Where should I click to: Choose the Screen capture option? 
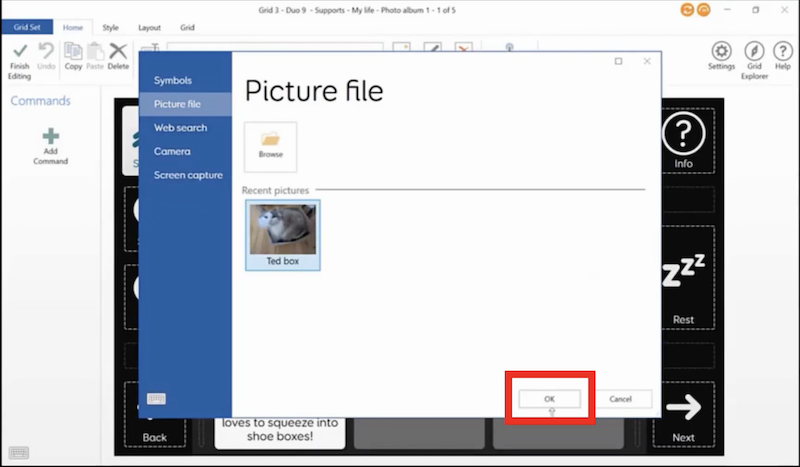tap(188, 175)
